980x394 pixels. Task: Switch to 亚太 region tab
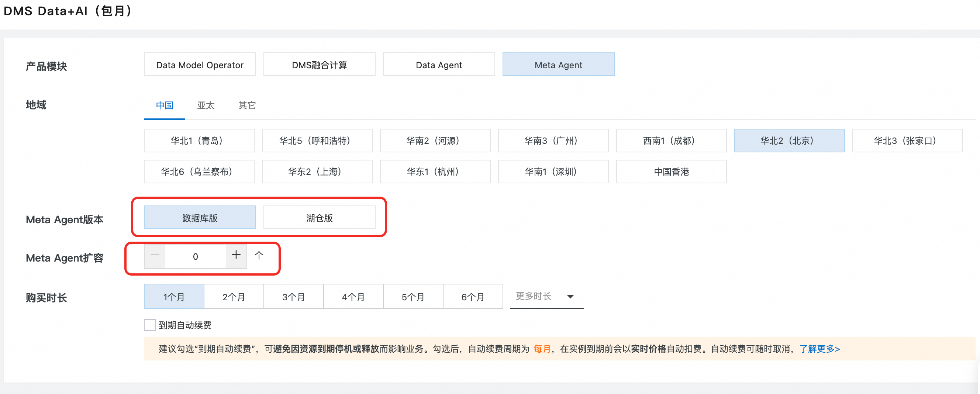coord(206,106)
